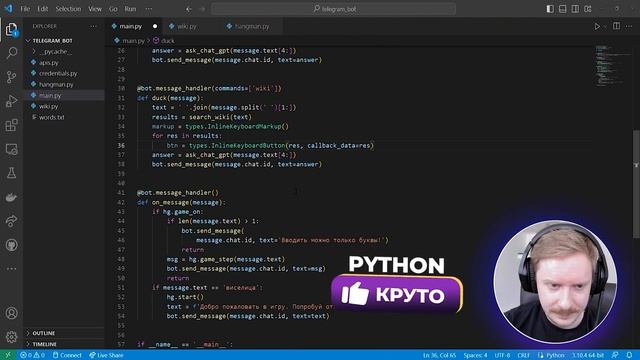Click the VS Code logo icon
Viewport: 640px width, 360px height.
pos(8,8)
